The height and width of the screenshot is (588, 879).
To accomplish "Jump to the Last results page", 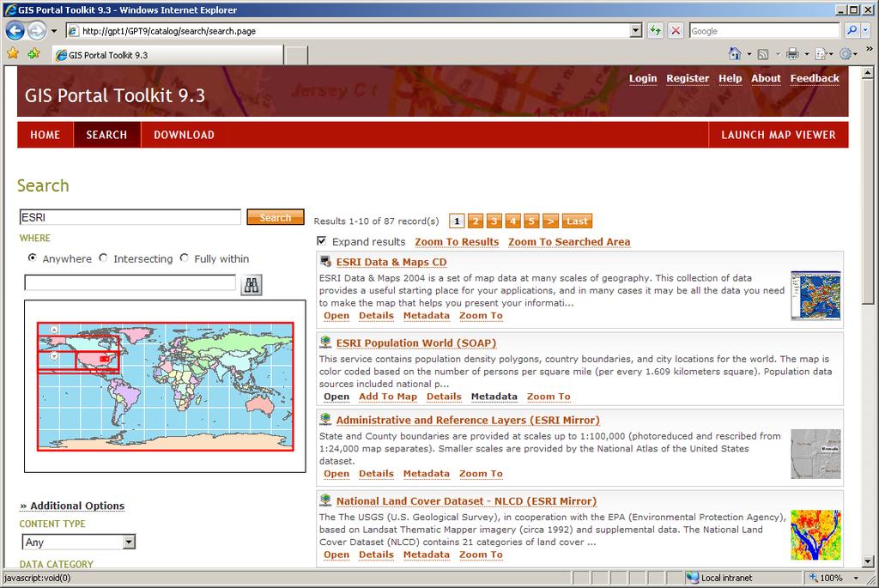I will pyautogui.click(x=577, y=221).
